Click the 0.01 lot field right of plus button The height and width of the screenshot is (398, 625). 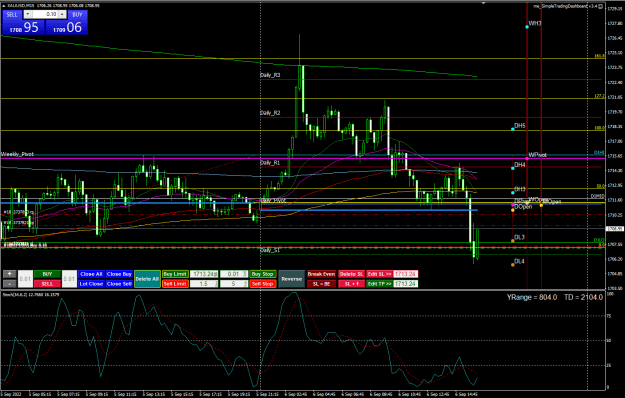pos(26,279)
